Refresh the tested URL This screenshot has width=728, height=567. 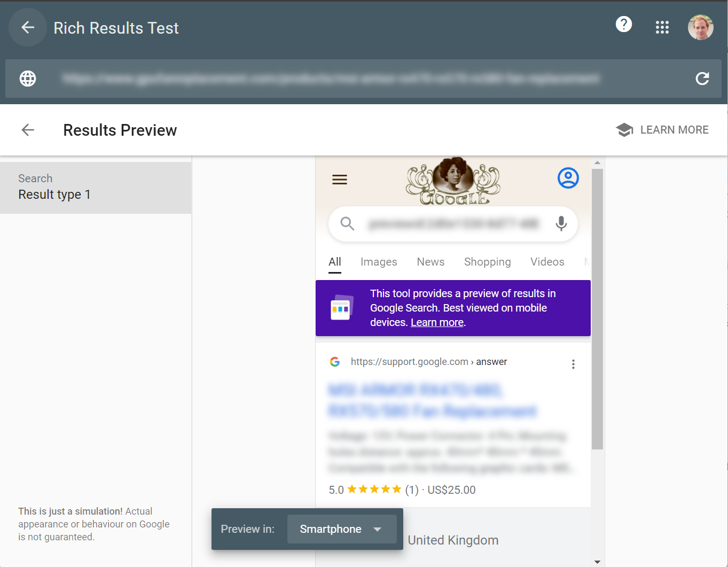click(702, 79)
